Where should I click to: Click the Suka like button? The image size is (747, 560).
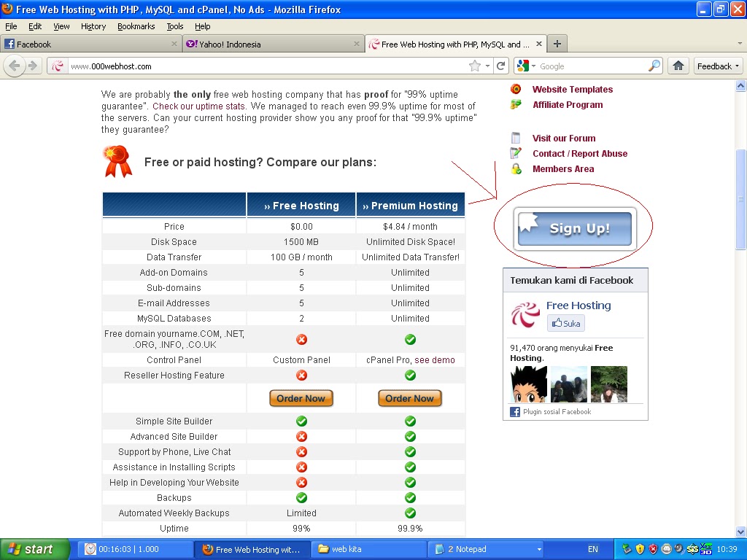(x=565, y=323)
